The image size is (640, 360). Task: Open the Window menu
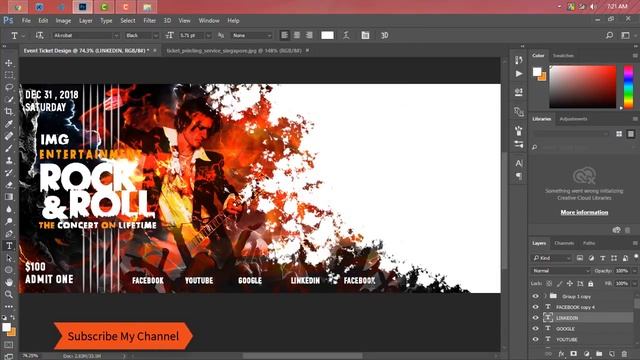coord(209,20)
